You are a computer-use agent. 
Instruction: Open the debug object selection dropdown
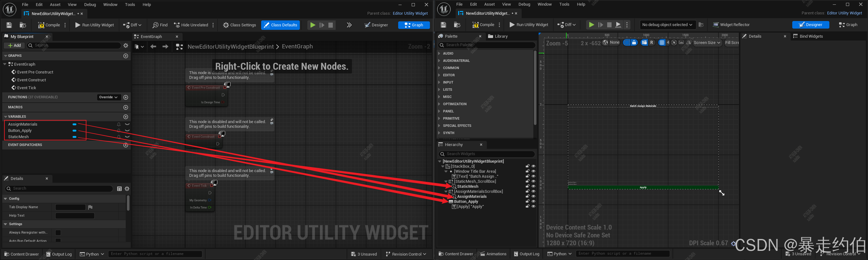667,24
